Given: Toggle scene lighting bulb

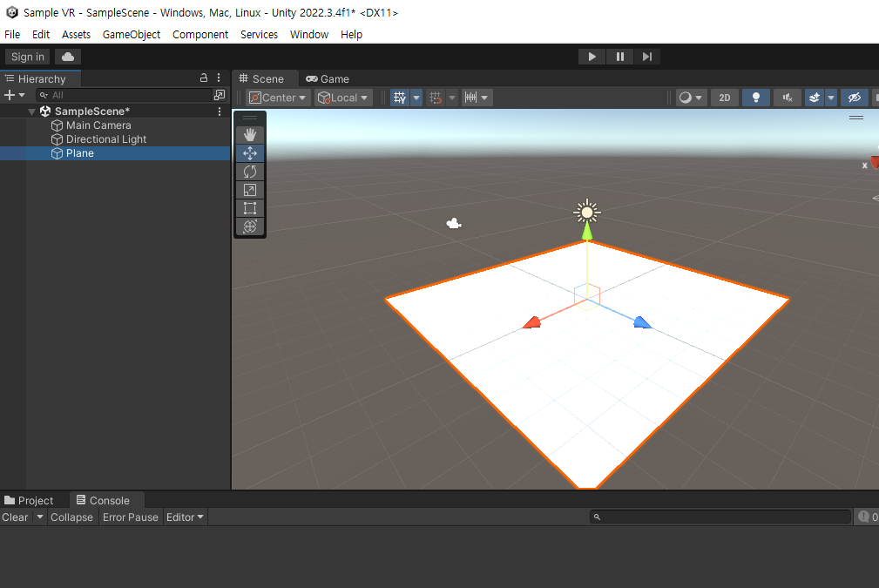Looking at the screenshot, I should pyautogui.click(x=755, y=98).
